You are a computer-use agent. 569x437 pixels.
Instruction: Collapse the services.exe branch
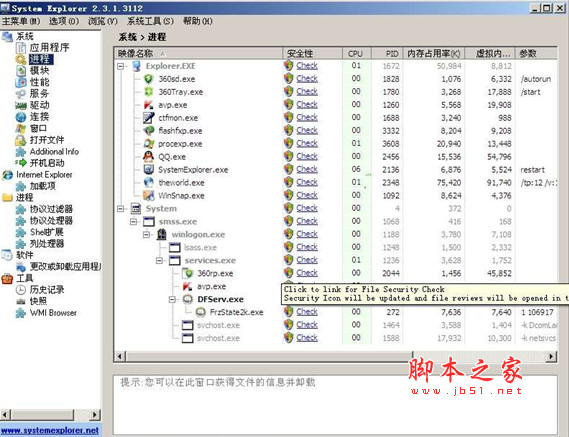[160, 260]
